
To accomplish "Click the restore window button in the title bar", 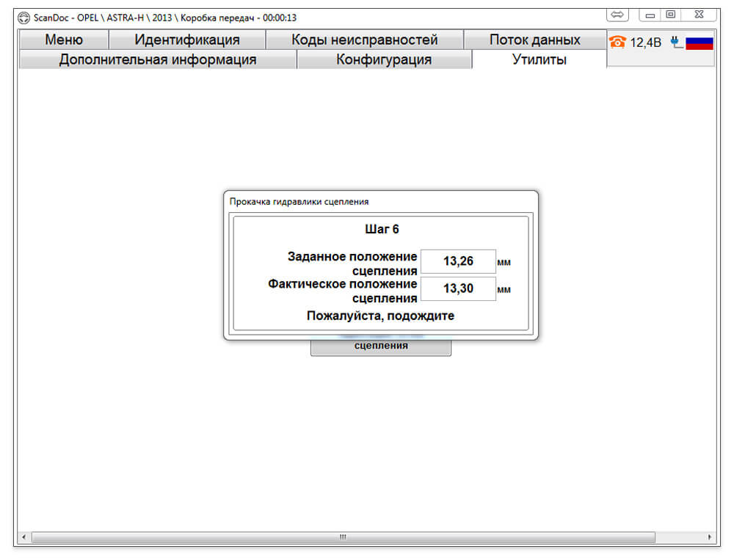I will click(x=670, y=15).
